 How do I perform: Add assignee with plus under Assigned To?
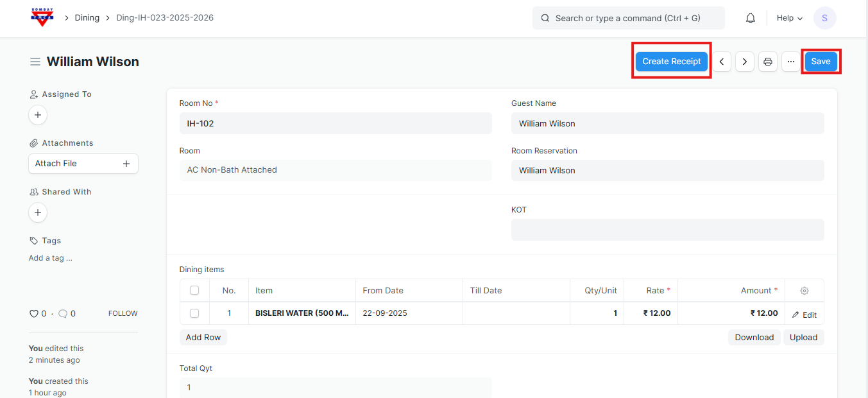[x=38, y=115]
